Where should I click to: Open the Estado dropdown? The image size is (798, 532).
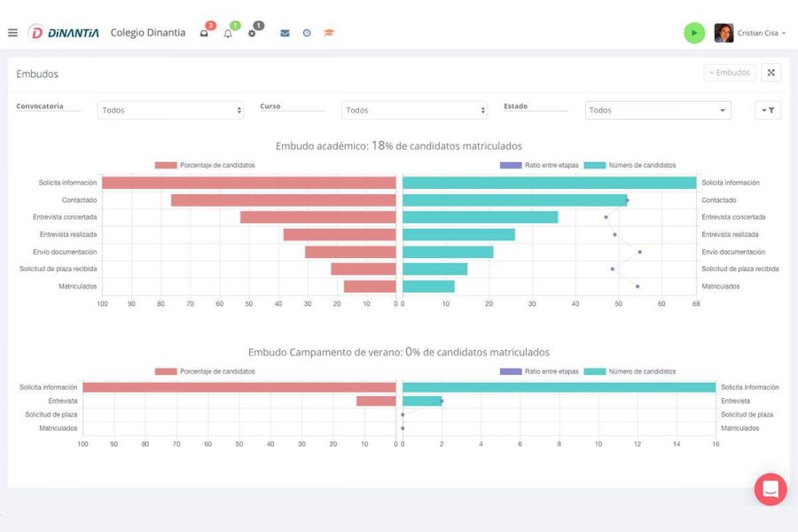[658, 110]
